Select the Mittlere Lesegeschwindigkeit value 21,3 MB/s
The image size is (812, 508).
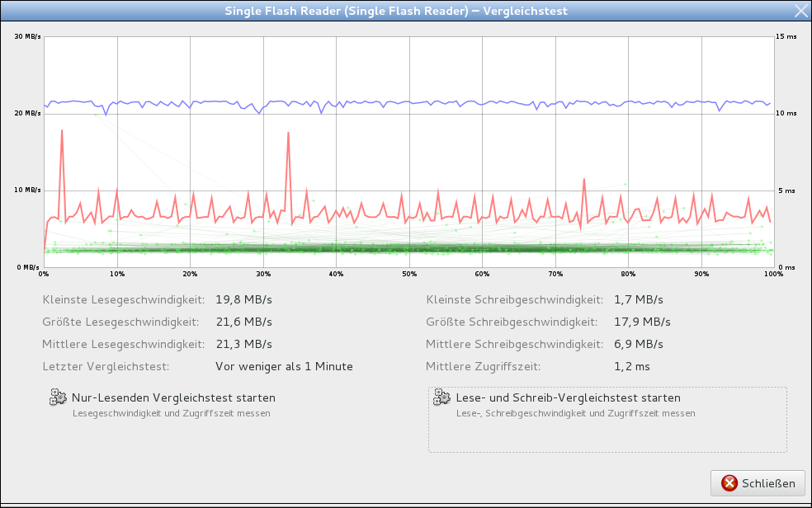[243, 344]
